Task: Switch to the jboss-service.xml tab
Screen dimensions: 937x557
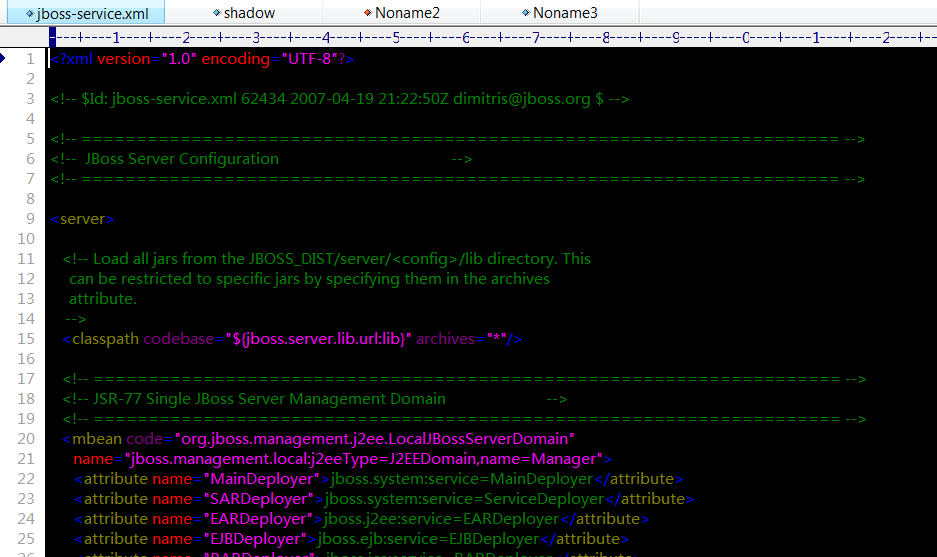Action: (87, 13)
